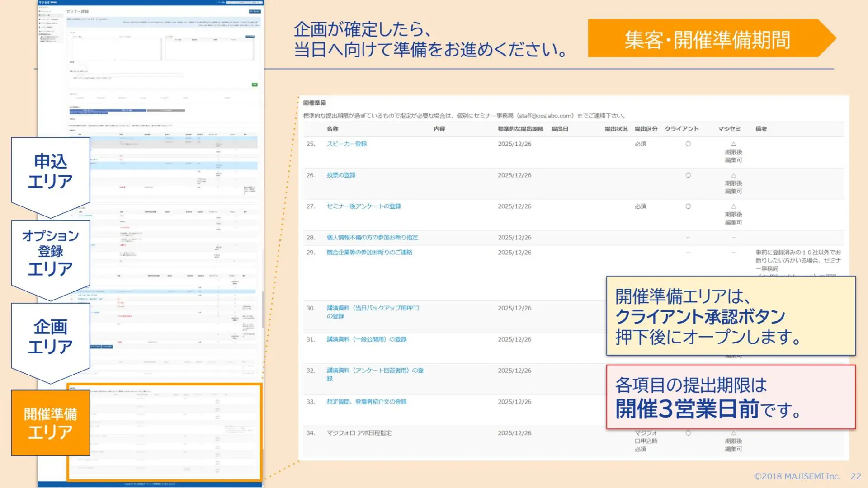
Task: Select the 申込エリア label tab
Action: pyautogui.click(x=50, y=172)
